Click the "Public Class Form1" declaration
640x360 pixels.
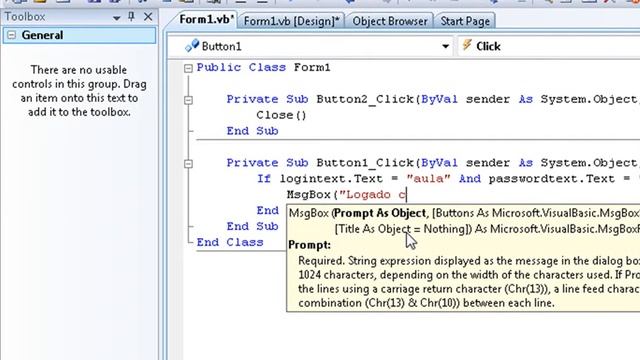(x=263, y=67)
